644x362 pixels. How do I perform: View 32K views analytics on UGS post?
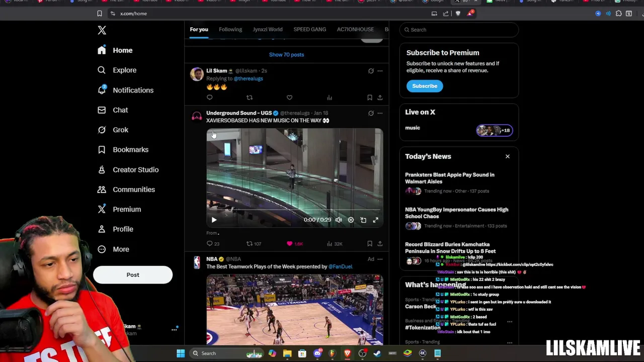pyautogui.click(x=335, y=244)
